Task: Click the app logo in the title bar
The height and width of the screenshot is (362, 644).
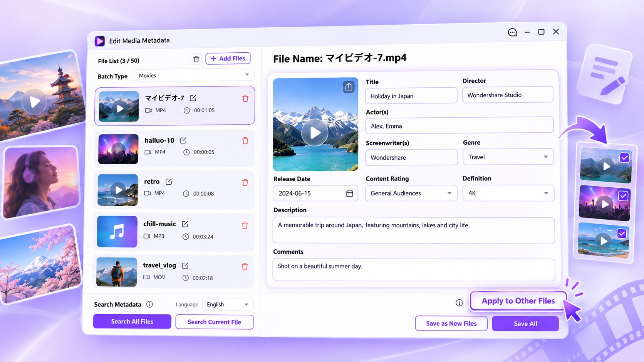Action: coord(99,41)
